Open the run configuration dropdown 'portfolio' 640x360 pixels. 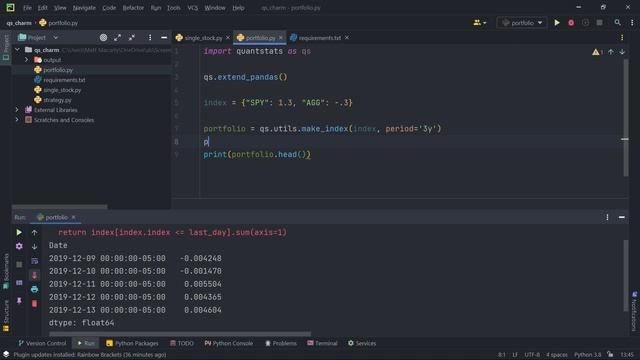(x=522, y=23)
